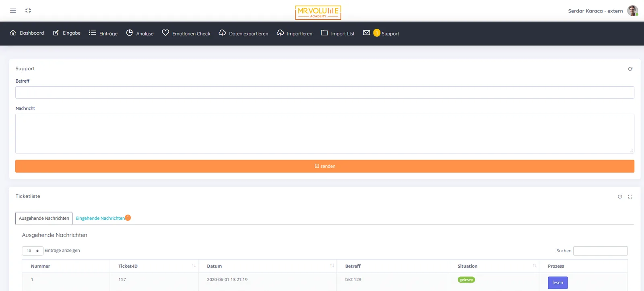Expand the Ticketliste panel to fullscreen
Image resolution: width=644 pixels, height=291 pixels.
[630, 197]
